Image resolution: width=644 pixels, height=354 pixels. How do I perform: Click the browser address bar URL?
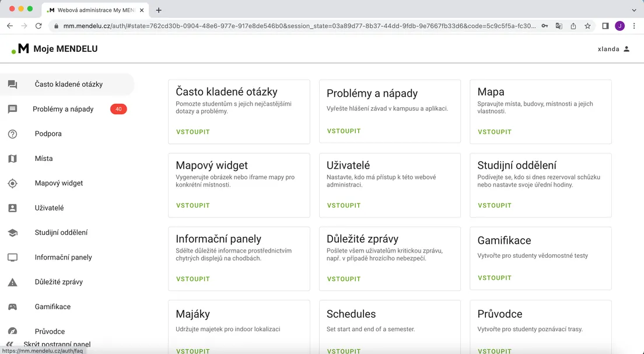(x=299, y=26)
